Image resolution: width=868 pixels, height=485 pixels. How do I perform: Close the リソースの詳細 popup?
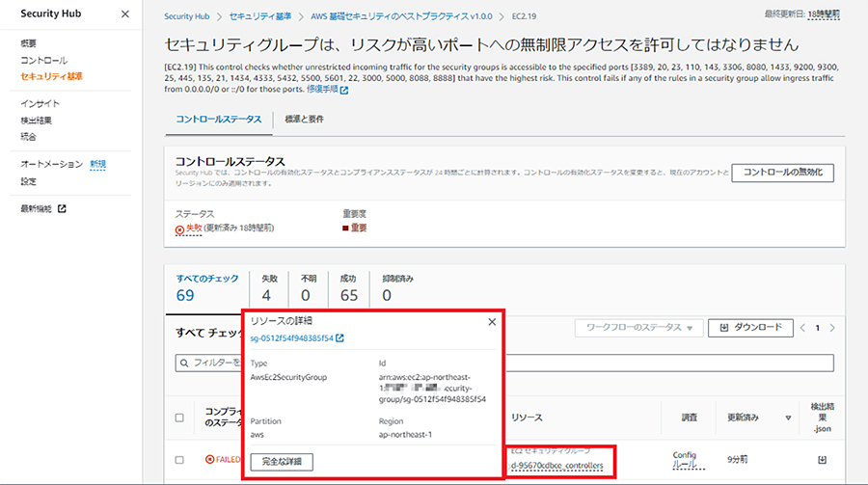coord(492,322)
